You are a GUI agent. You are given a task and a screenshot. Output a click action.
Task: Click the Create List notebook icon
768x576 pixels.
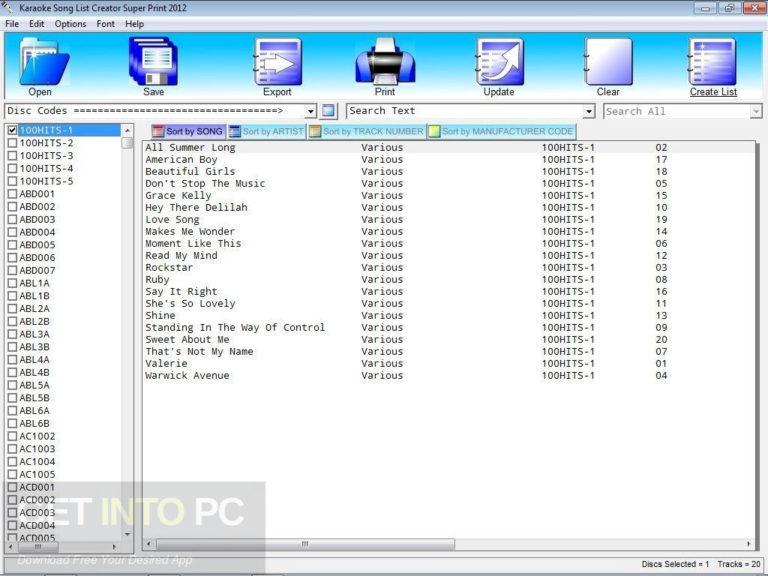[x=713, y=62]
